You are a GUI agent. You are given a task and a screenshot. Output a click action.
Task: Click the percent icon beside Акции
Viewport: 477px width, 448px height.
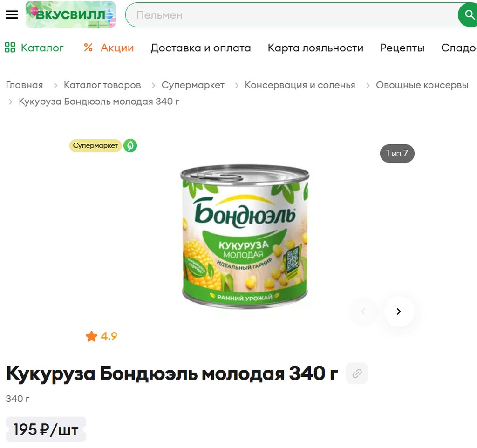(88, 48)
